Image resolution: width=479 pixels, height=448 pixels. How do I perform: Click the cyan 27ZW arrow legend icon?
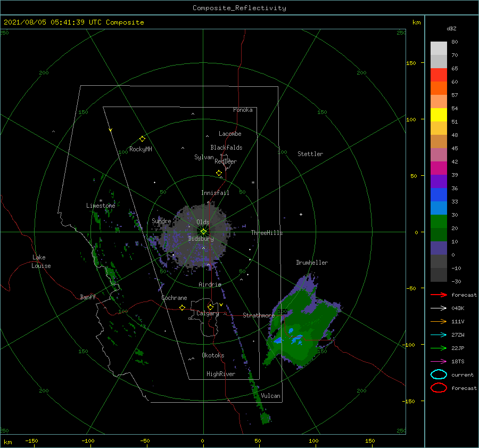(439, 335)
